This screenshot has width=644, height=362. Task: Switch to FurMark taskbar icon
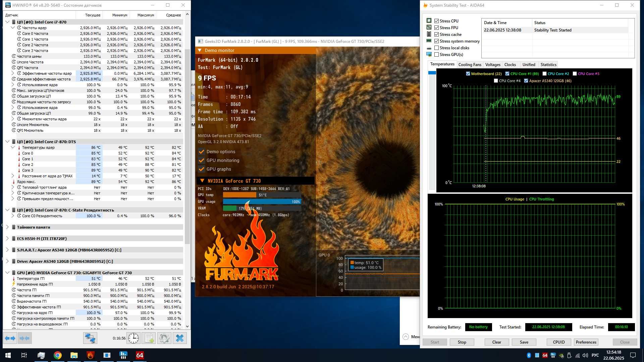click(x=91, y=355)
